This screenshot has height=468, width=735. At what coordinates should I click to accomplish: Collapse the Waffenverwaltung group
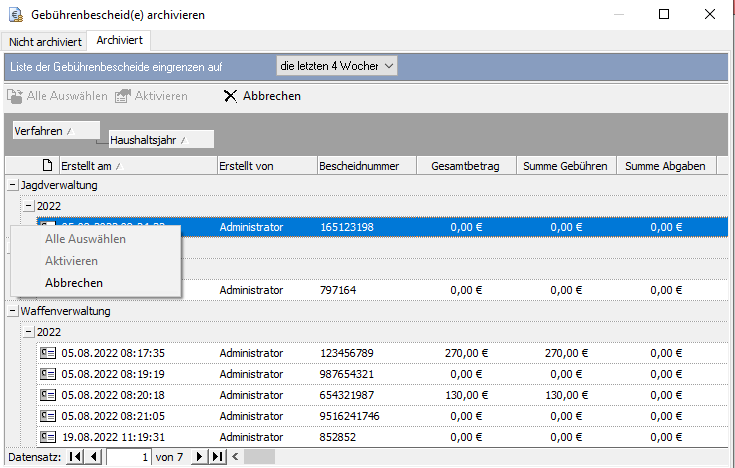(x=12, y=311)
